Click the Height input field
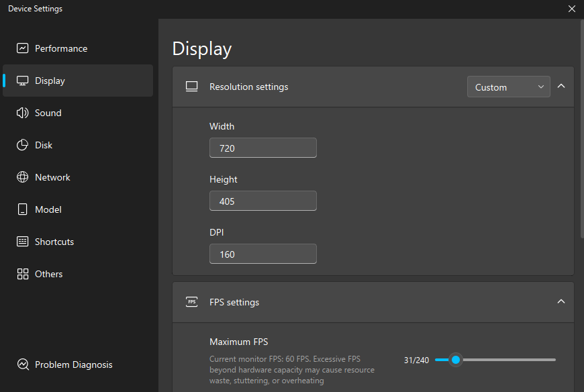 coord(263,201)
